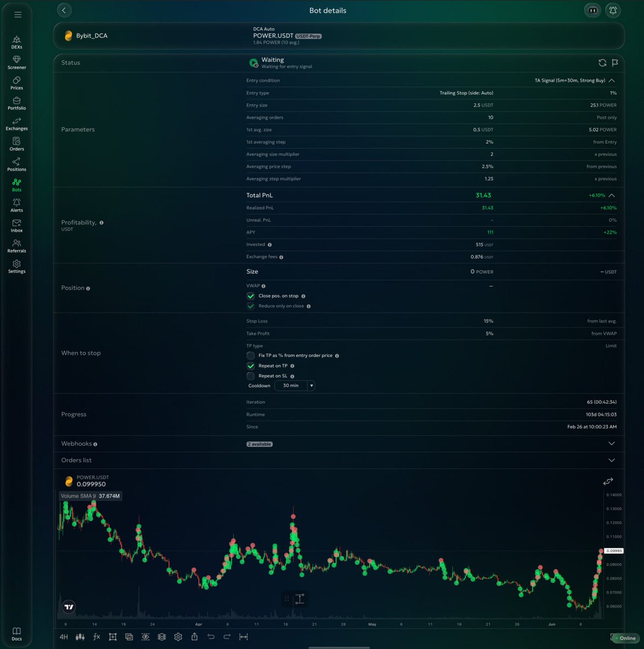Click the flag icon in Status row

click(615, 63)
